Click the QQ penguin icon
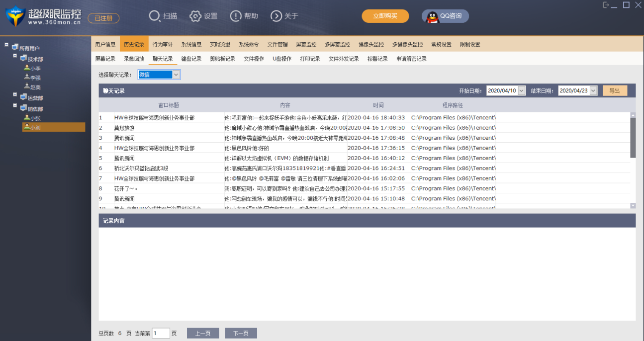Image resolution: width=644 pixels, height=341 pixels. (x=433, y=16)
